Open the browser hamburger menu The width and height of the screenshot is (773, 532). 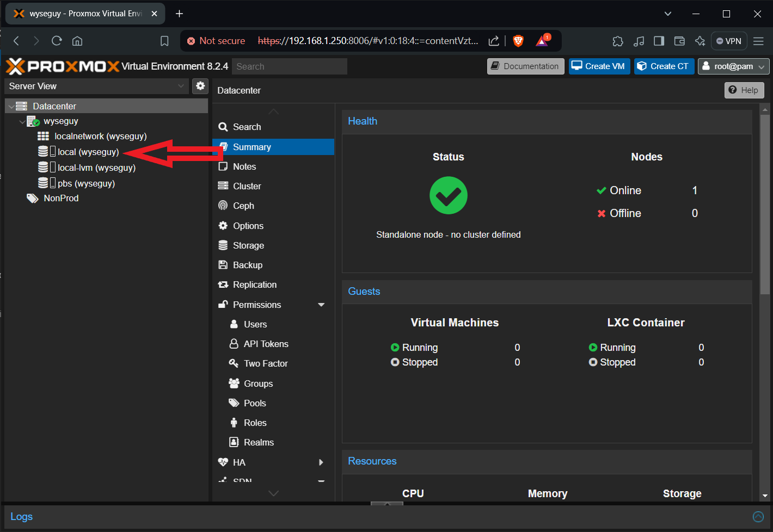pos(758,41)
